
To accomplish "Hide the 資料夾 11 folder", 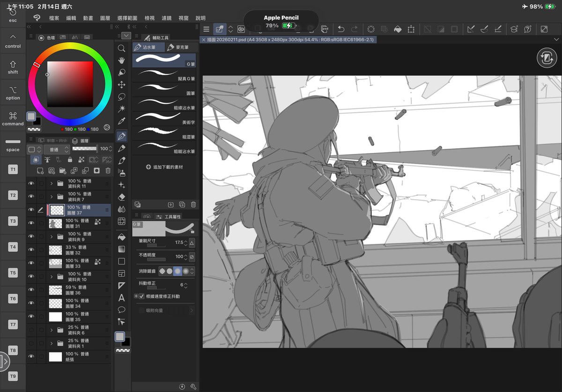I will pos(31,184).
